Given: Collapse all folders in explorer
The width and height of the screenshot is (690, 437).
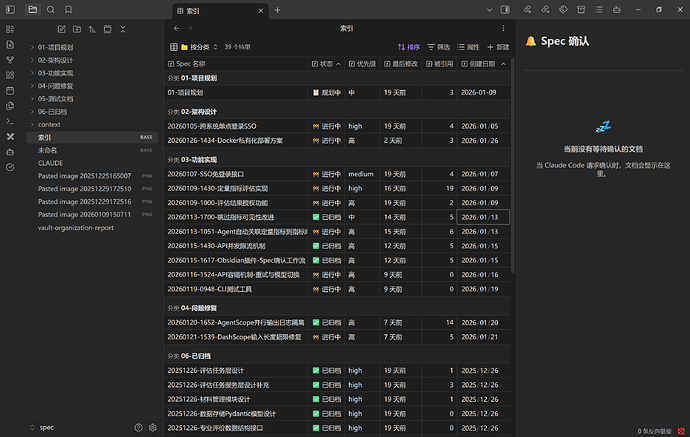Looking at the screenshot, I should [123, 29].
